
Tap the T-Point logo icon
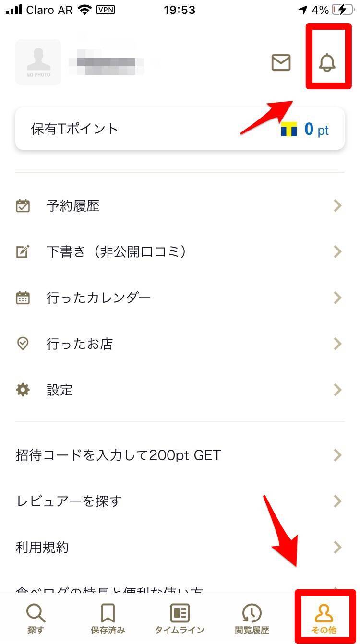point(289,129)
